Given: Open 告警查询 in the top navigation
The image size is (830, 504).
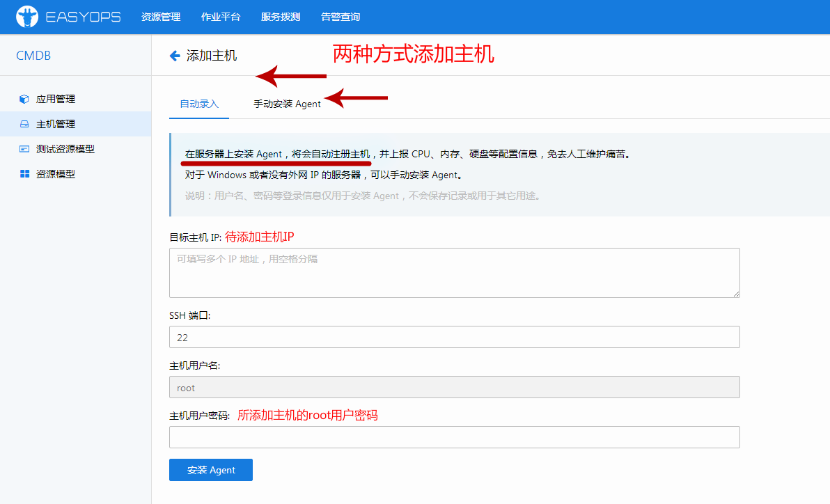Looking at the screenshot, I should point(340,16).
